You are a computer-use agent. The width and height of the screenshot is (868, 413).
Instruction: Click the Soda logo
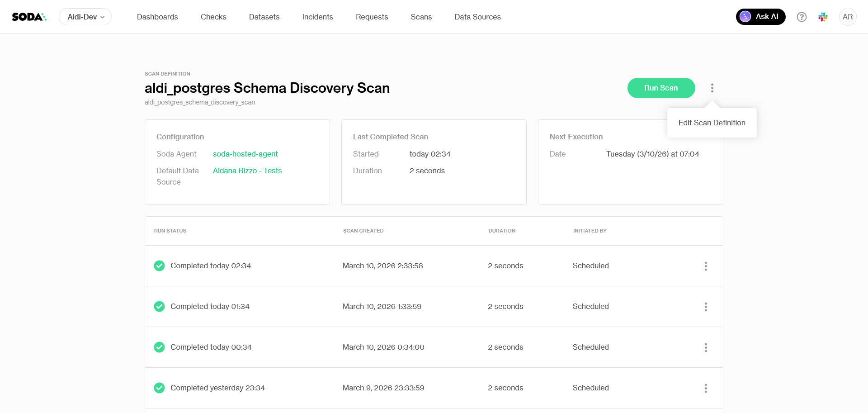pos(29,17)
